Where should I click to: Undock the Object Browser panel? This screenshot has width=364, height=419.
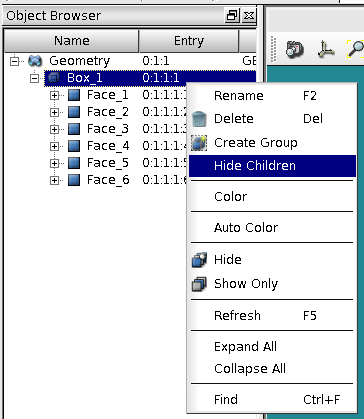point(232,16)
